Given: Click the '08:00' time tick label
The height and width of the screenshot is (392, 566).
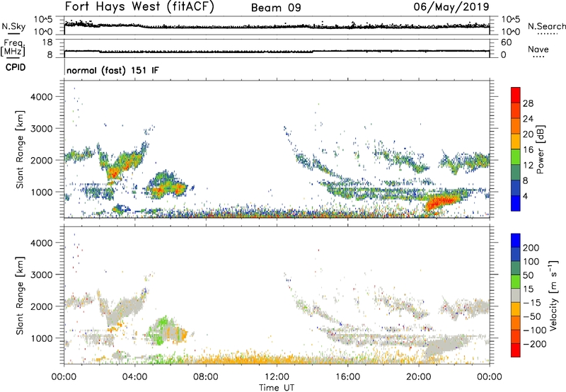Looking at the screenshot, I should click(x=206, y=377).
